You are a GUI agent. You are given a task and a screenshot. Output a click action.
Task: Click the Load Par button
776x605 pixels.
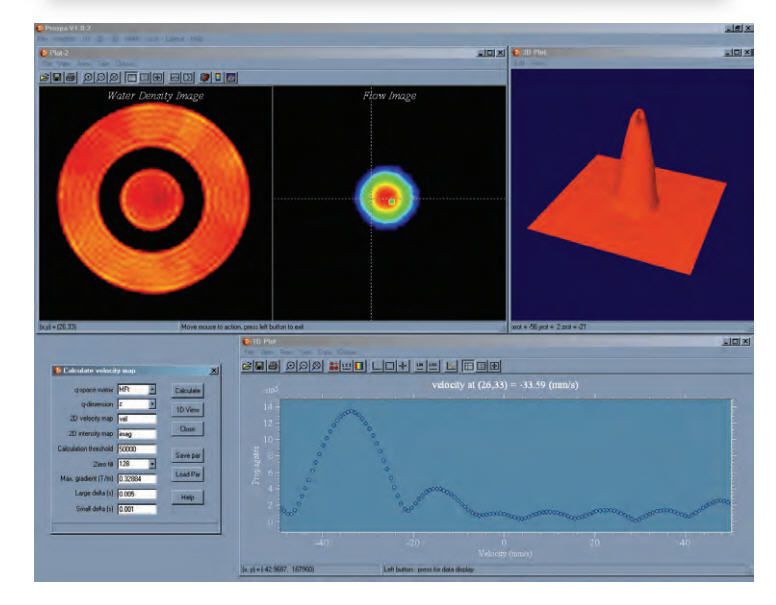tap(188, 474)
